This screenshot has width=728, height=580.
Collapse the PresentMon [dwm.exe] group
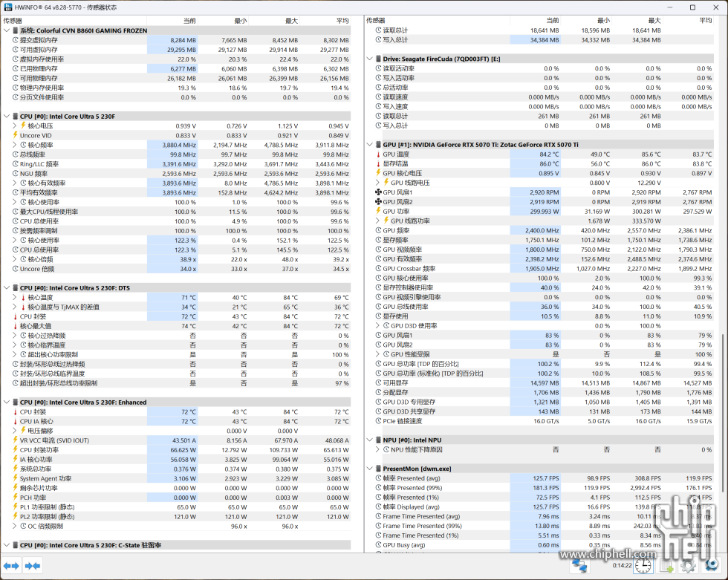tap(369, 469)
